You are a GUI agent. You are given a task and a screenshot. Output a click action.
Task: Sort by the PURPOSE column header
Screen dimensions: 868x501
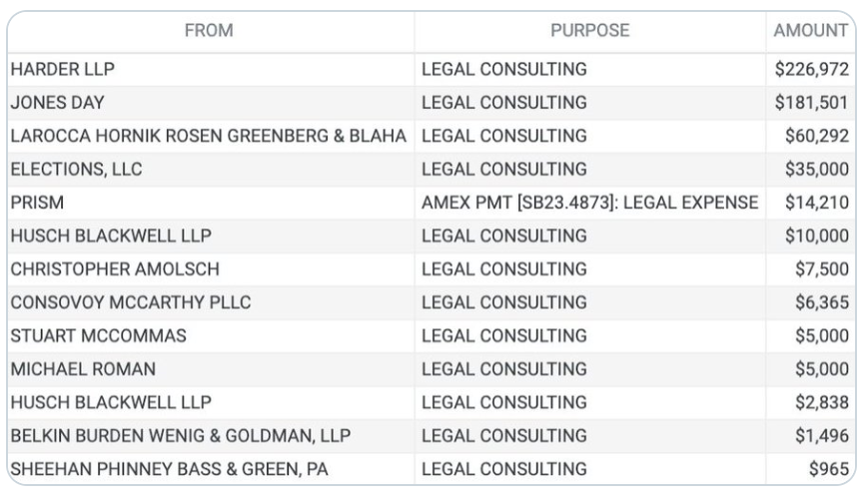point(589,31)
